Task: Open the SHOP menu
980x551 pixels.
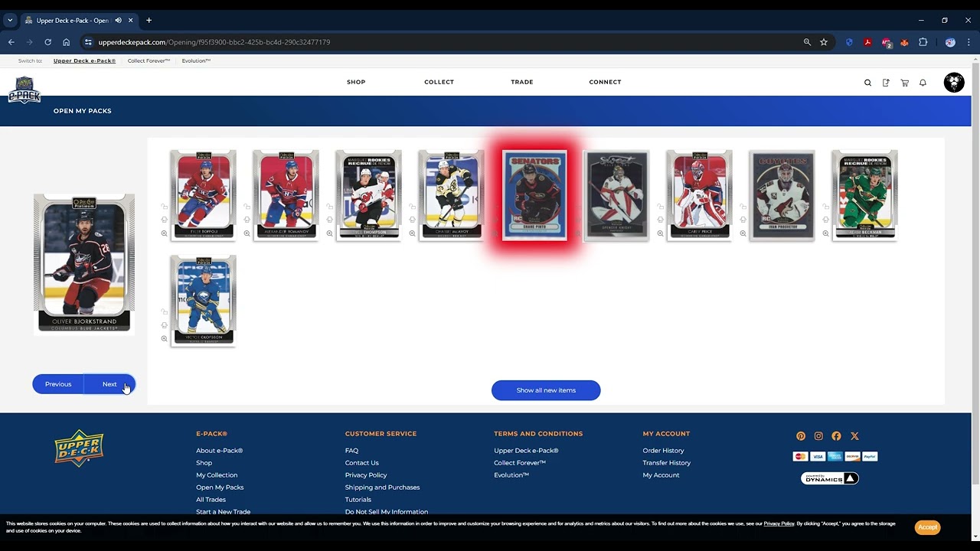Action: pyautogui.click(x=356, y=82)
